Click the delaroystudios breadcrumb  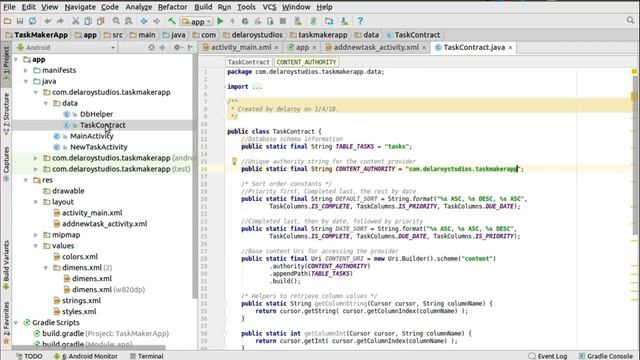(x=253, y=35)
